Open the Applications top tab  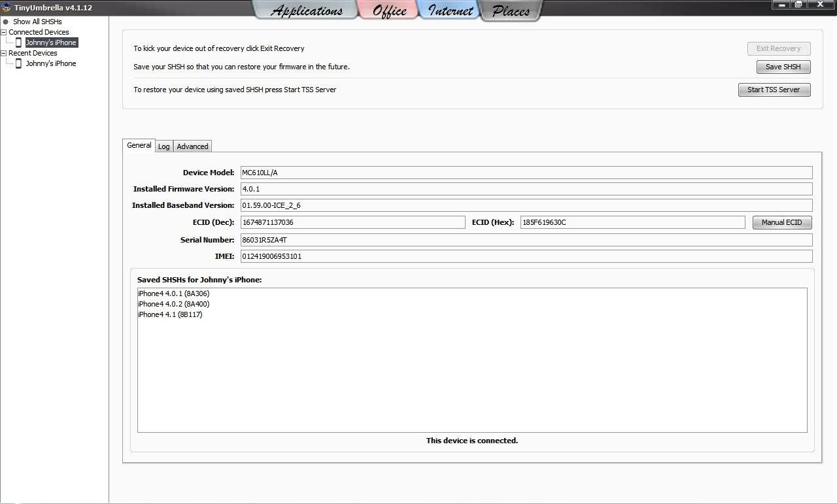(306, 10)
